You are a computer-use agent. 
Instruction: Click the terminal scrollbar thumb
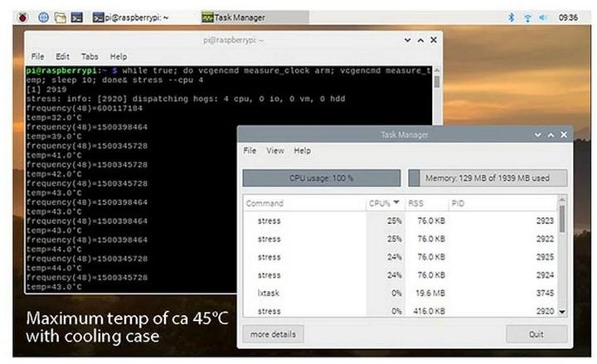pyautogui.click(x=437, y=82)
